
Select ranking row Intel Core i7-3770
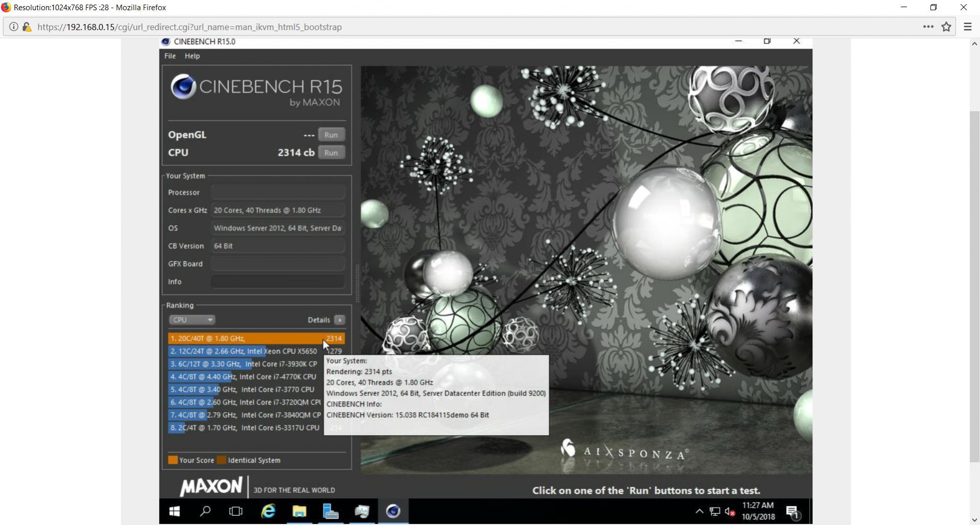point(245,390)
